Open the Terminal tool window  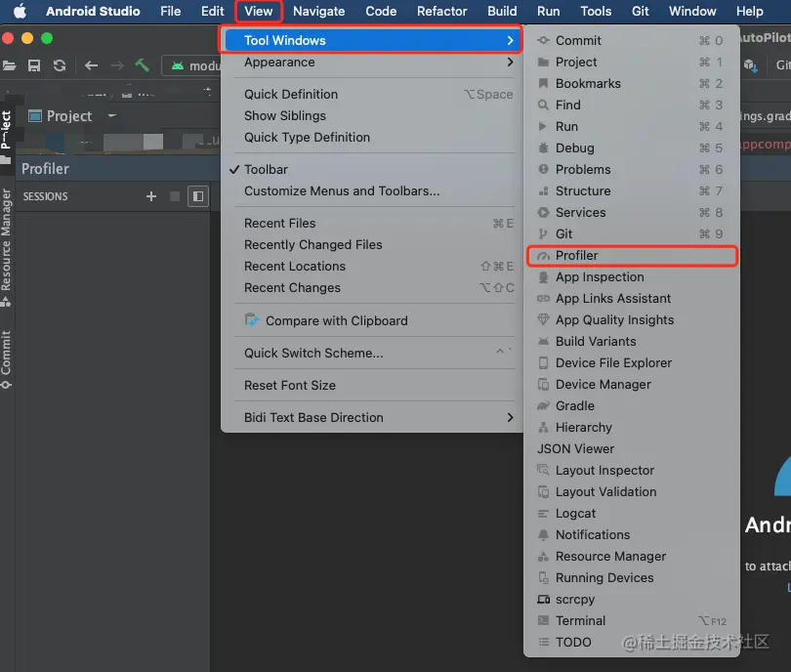coord(632,620)
